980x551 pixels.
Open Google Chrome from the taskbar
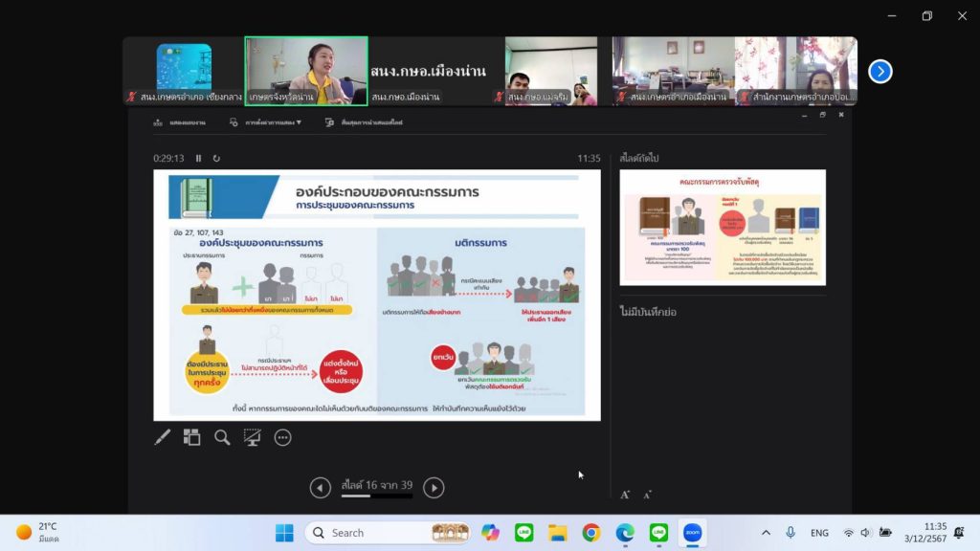coord(591,533)
